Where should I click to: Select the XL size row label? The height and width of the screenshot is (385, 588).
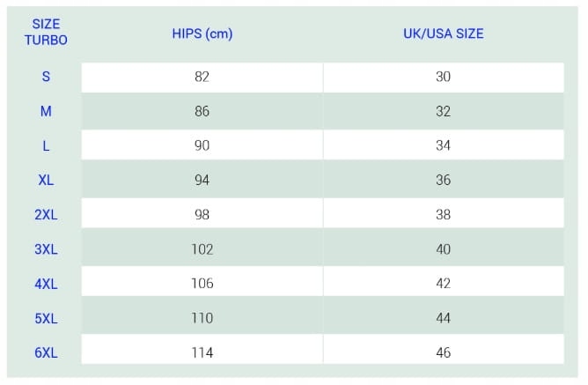46,180
